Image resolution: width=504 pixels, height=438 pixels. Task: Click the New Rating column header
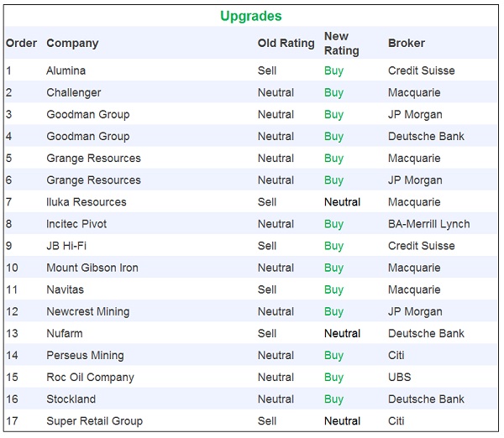coord(341,43)
